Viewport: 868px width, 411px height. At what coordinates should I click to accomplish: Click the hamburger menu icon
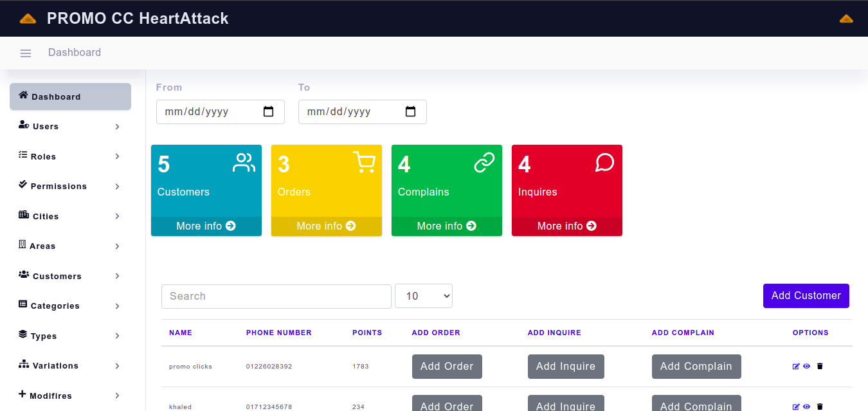pos(26,53)
